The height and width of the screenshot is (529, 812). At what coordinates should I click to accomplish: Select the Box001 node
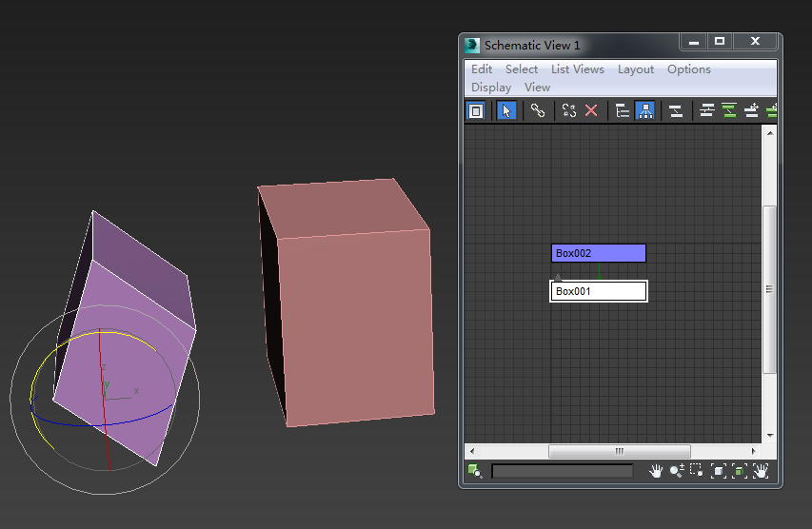(598, 291)
